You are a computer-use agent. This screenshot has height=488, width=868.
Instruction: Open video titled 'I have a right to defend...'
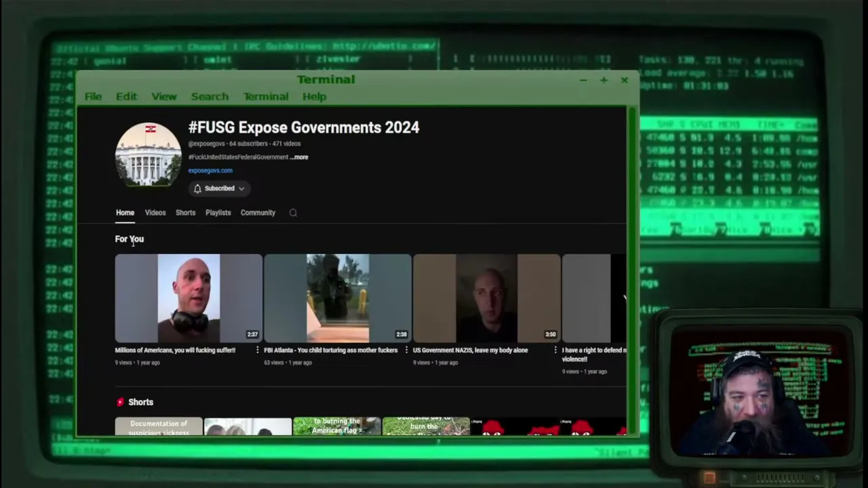(594, 354)
